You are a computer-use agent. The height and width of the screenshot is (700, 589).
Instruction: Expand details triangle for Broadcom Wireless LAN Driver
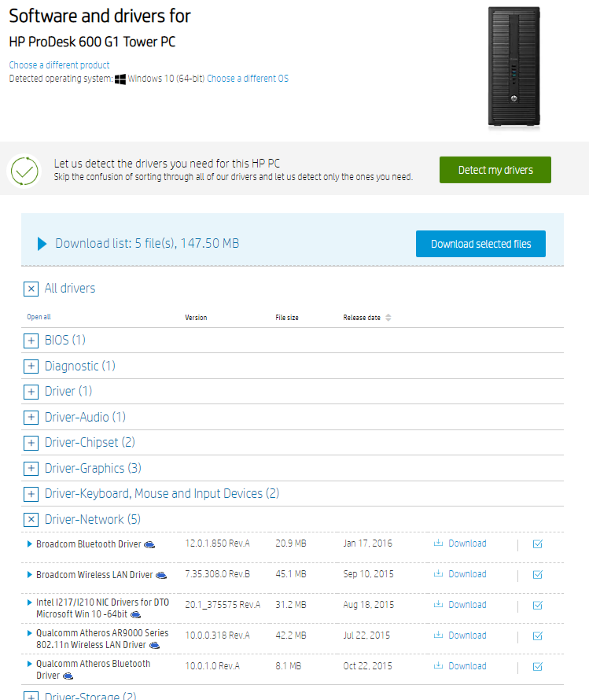[29, 575]
